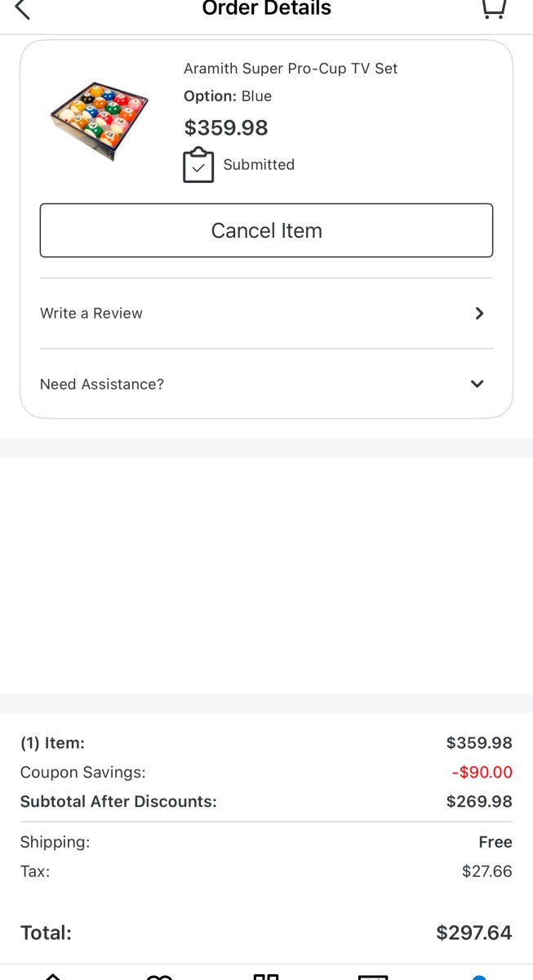Select the Option: Blue label
Viewport: 533px width, 980px height.
[228, 96]
